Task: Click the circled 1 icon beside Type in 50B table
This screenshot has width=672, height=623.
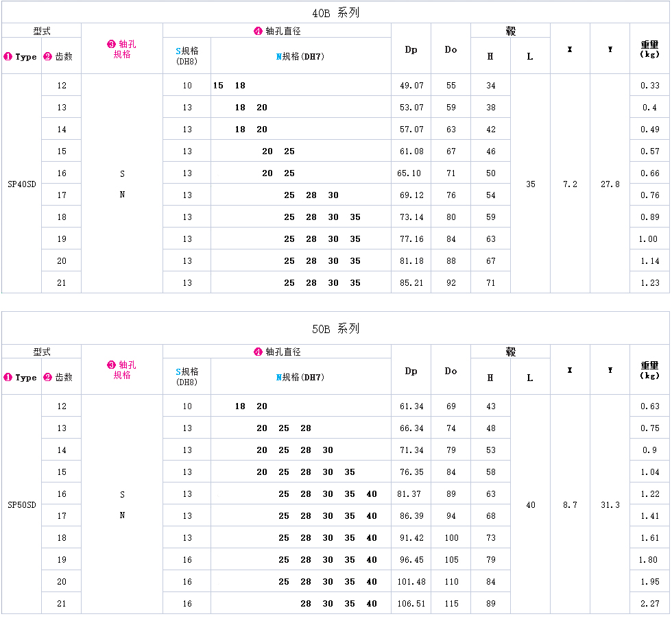Action: pos(8,378)
